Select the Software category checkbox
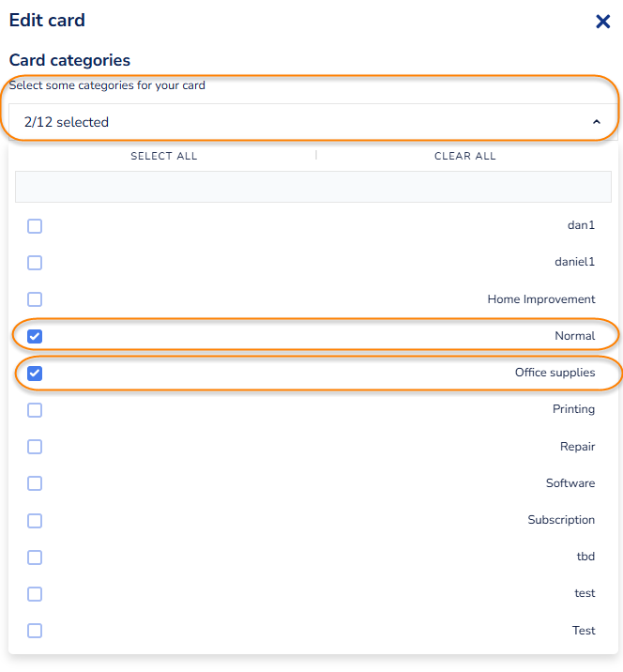 pos(35,483)
